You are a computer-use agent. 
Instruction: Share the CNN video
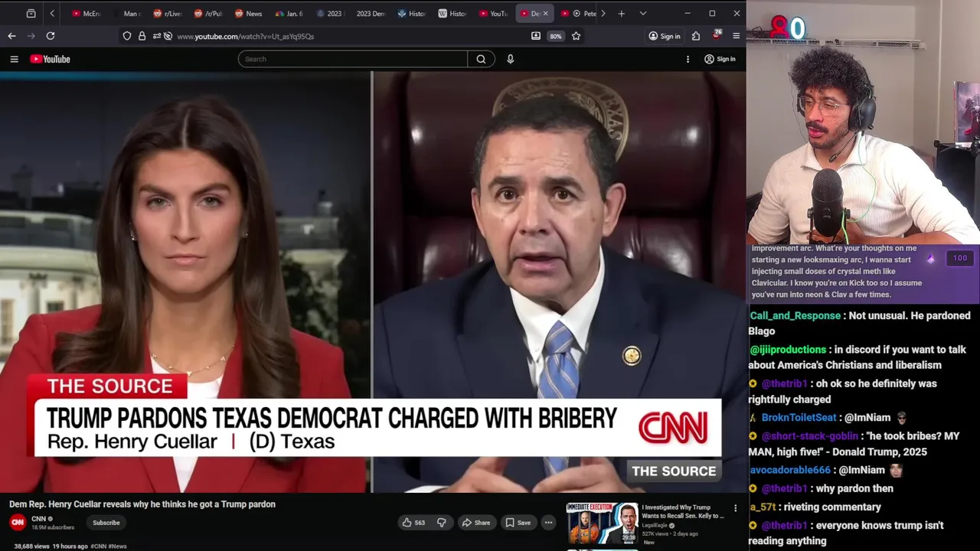(475, 523)
